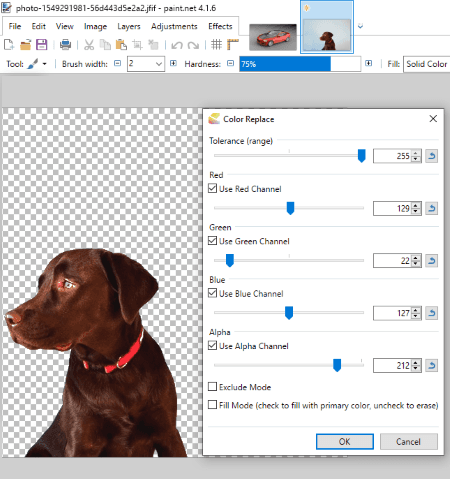Click the Red value field showing 129
Viewport: 450px width, 479px height.
coord(393,209)
